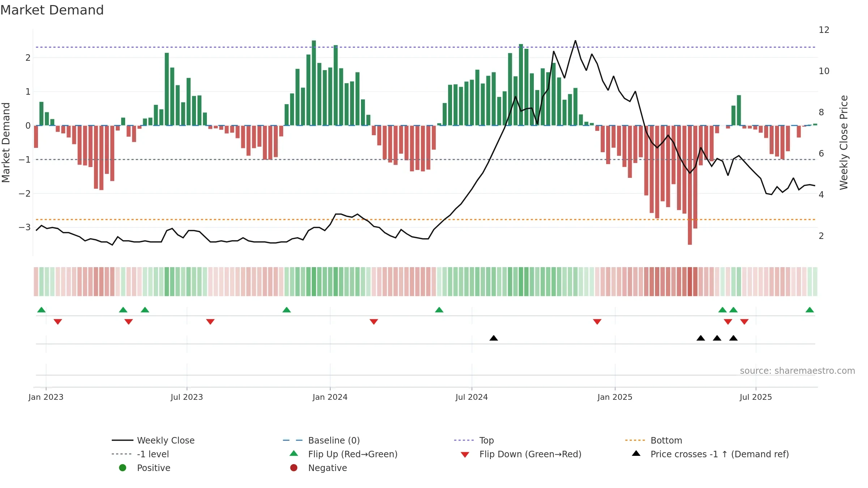
Task: Click the Jan 2025 x-axis label
Action: 615,397
